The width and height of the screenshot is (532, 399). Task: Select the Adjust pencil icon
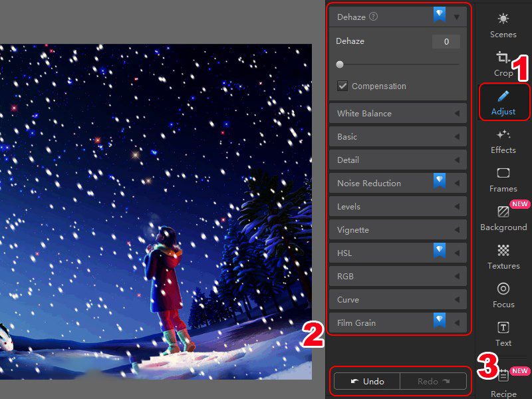pos(503,96)
